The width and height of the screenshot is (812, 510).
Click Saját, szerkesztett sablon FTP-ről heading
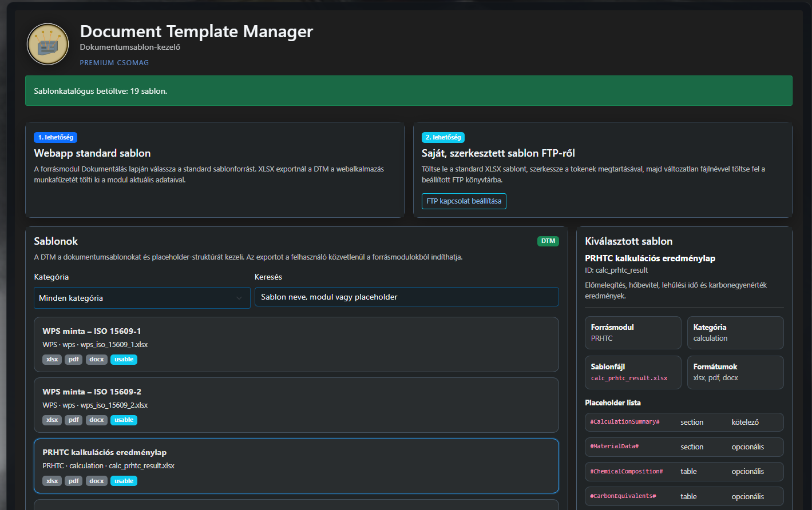(498, 153)
